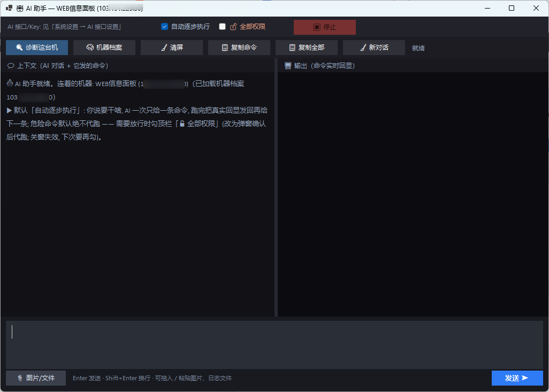Click the arrow icon on 发送 button

coord(525,378)
